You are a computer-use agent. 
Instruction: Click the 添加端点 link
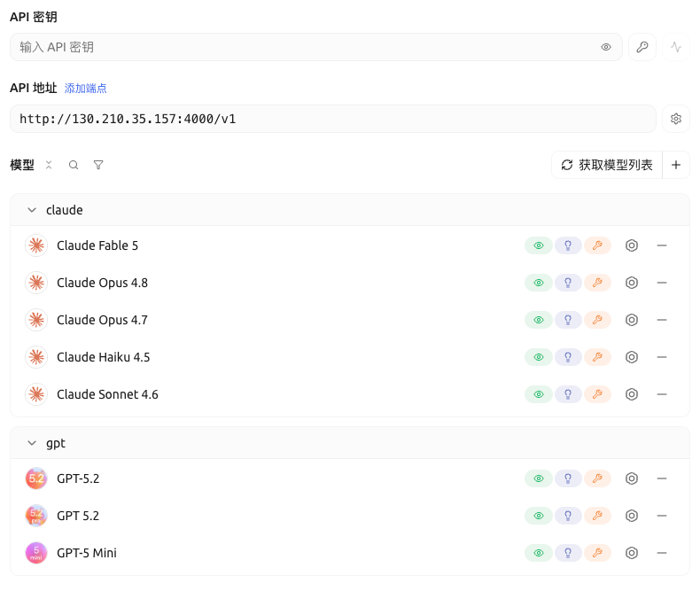(86, 89)
